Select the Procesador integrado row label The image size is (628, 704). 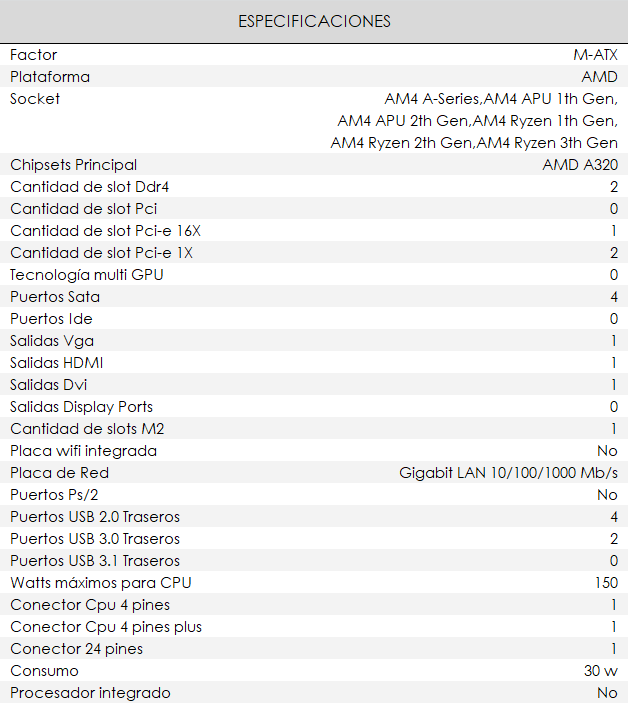[x=90, y=693]
